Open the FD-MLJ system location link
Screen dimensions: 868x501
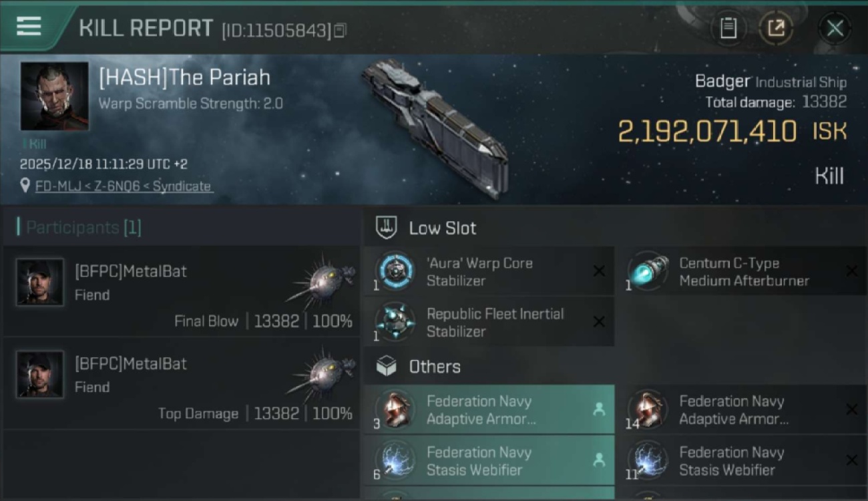click(x=124, y=186)
